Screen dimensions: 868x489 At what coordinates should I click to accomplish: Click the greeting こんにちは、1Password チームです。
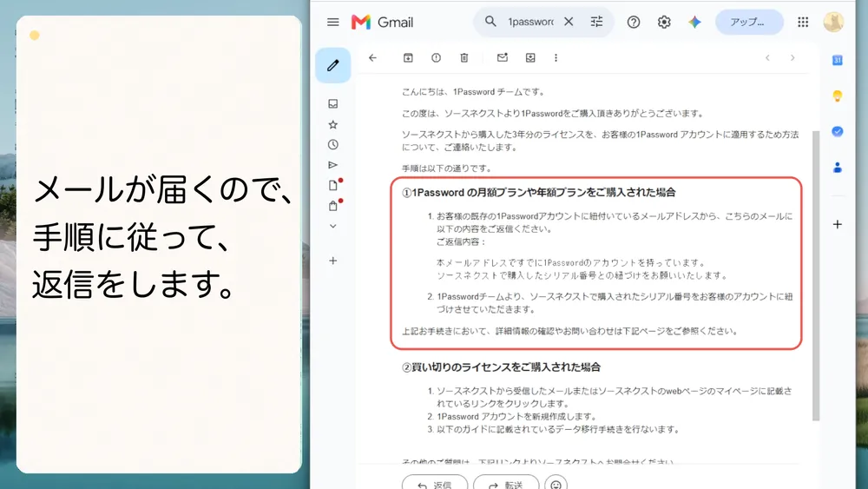tap(473, 92)
